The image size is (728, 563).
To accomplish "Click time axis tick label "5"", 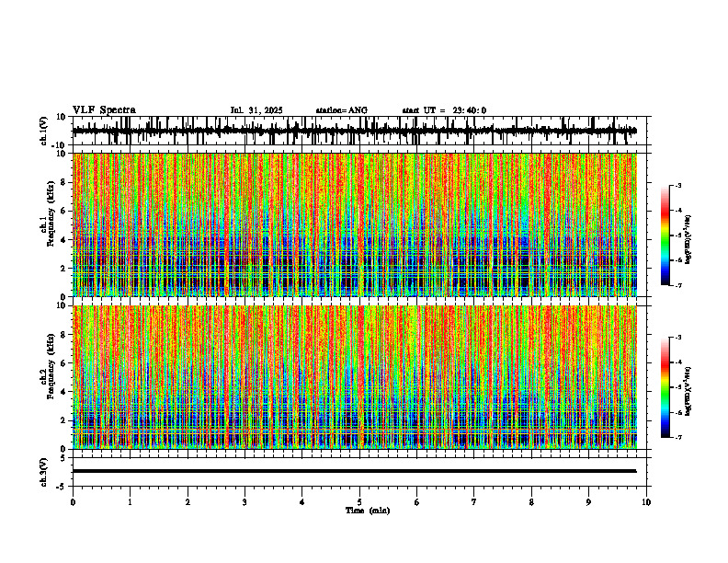I will pos(359,502).
